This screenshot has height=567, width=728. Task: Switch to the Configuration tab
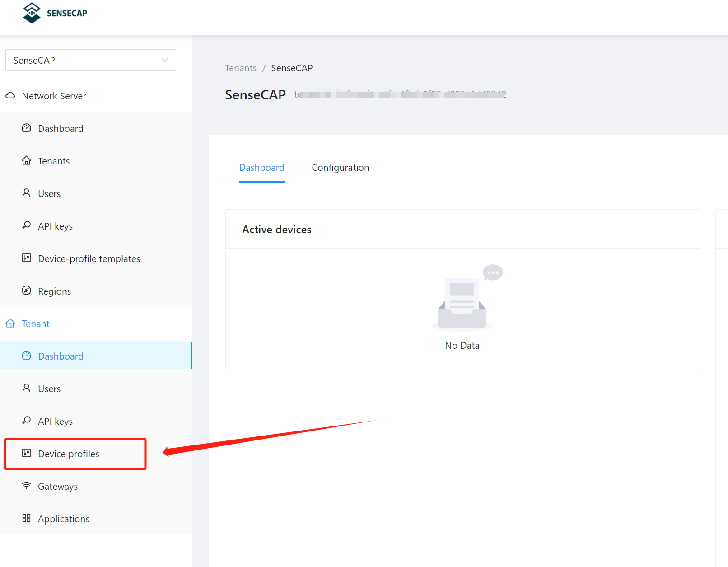[341, 168]
